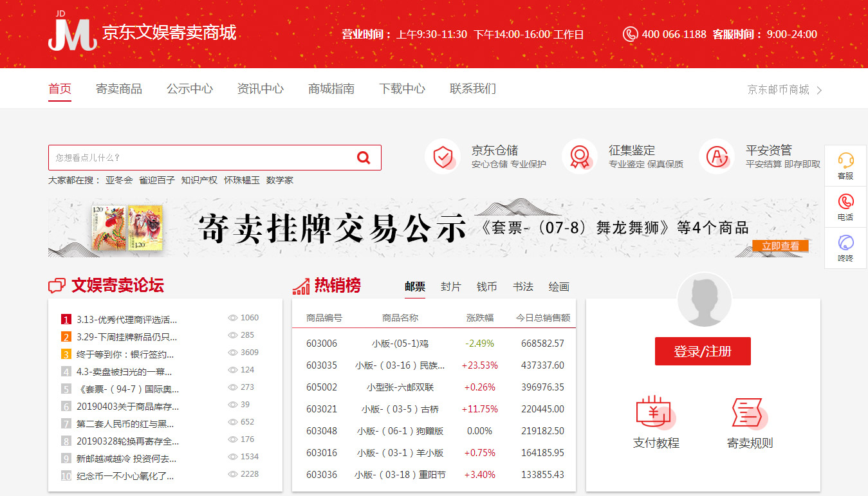Open the 客服 customer service headset icon
This screenshot has height=496, width=868.
click(x=845, y=160)
